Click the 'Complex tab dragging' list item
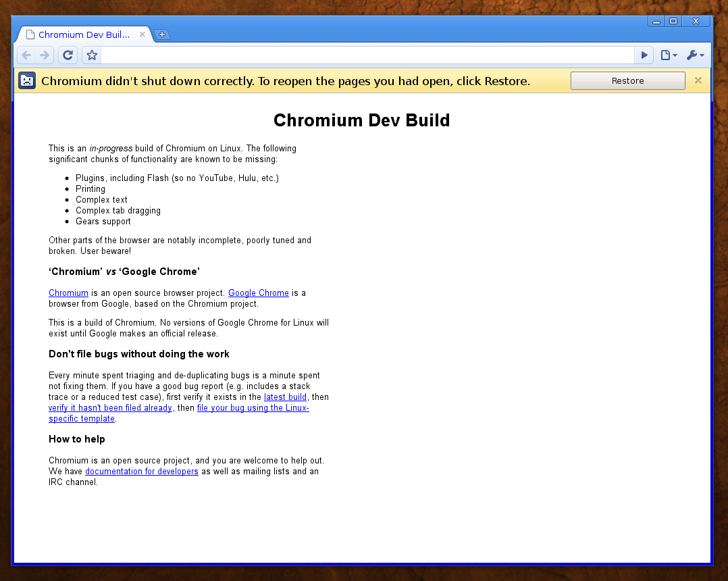728x581 pixels. click(118, 210)
